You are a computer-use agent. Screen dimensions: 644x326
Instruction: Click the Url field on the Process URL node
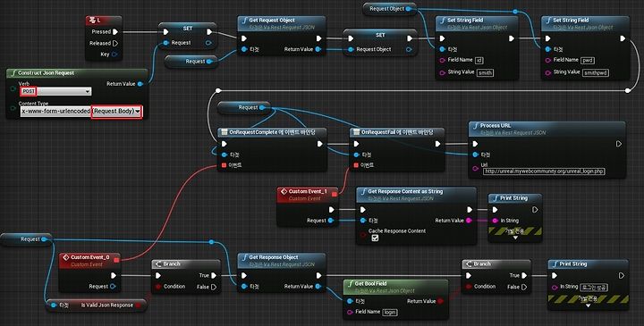tap(544, 171)
